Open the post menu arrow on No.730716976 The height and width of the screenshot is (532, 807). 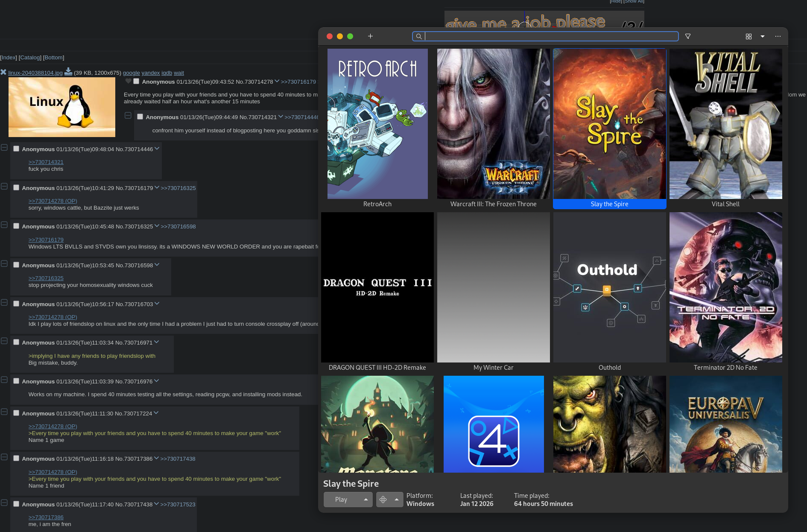(x=156, y=381)
